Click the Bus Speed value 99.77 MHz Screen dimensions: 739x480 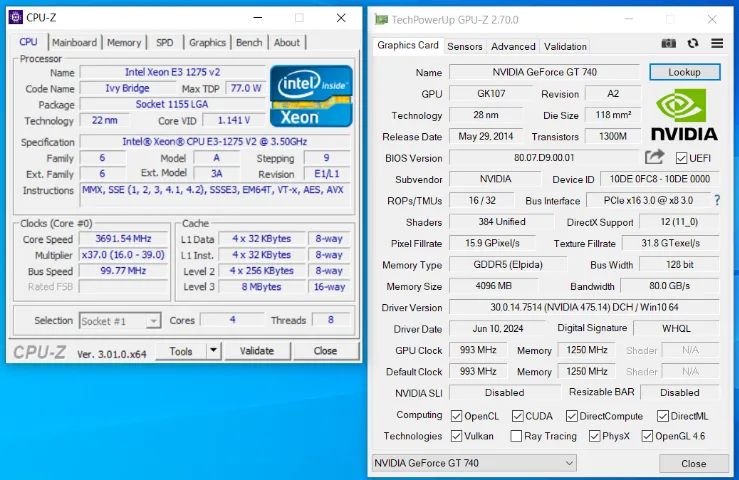(x=123, y=271)
